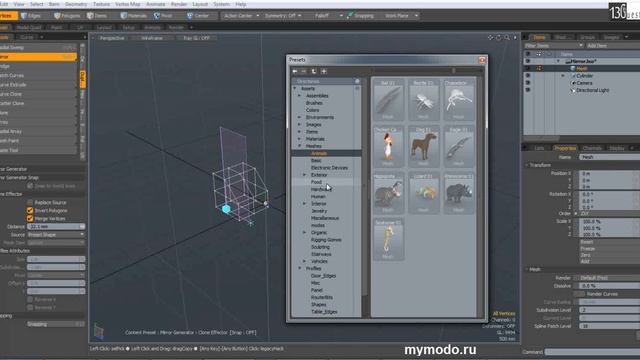The height and width of the screenshot is (360, 640).
Task: Toggle visibility eye for Camera item
Action: 528,83
